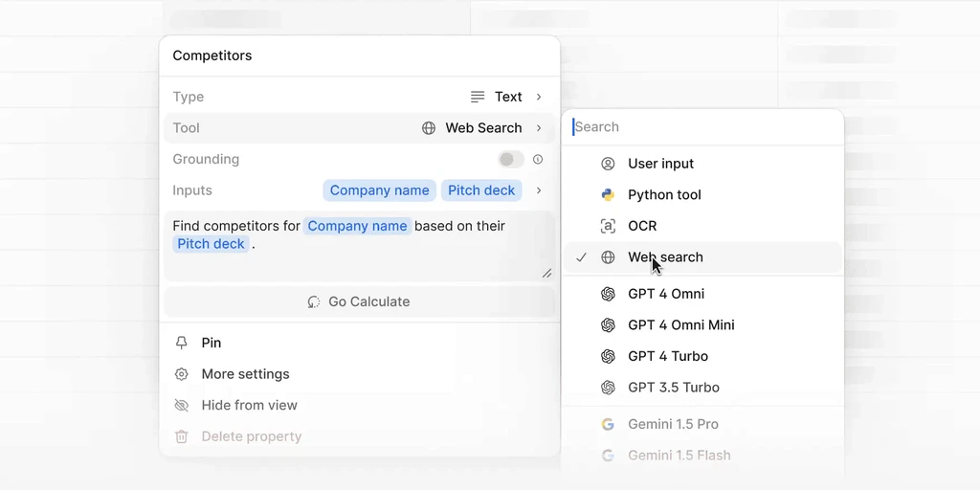Image resolution: width=980 pixels, height=490 pixels.
Task: Toggle the Grounding switch
Action: click(x=511, y=160)
